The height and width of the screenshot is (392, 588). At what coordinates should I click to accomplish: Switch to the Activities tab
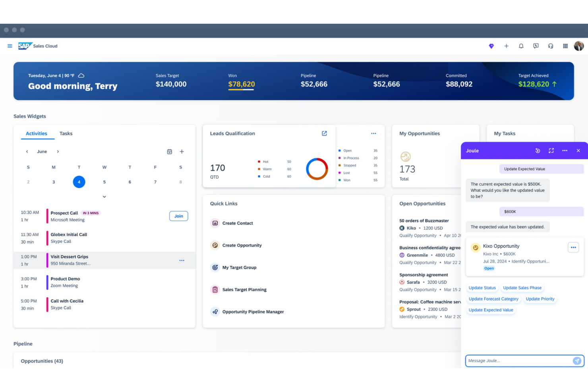click(x=37, y=133)
